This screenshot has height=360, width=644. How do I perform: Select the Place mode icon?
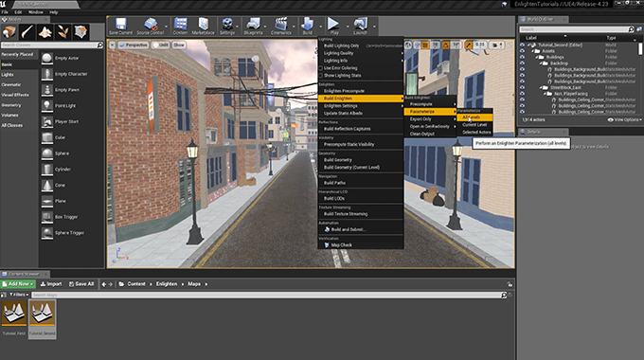(9, 31)
